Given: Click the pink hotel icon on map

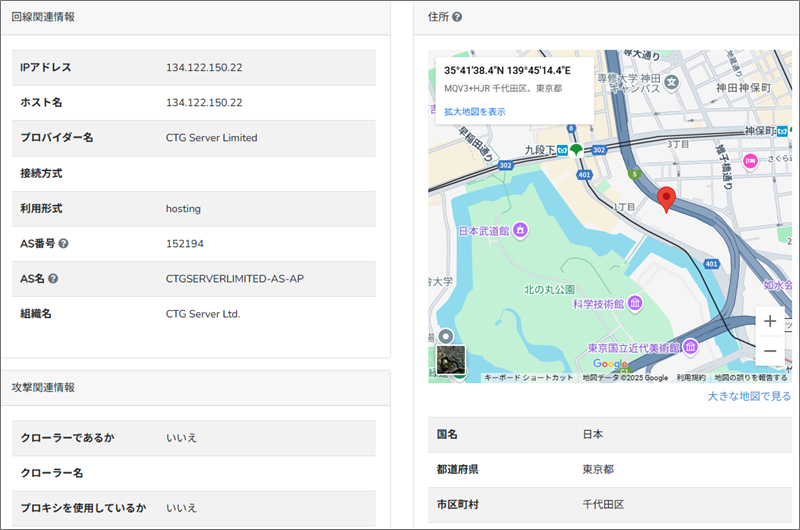Looking at the screenshot, I should (x=750, y=162).
